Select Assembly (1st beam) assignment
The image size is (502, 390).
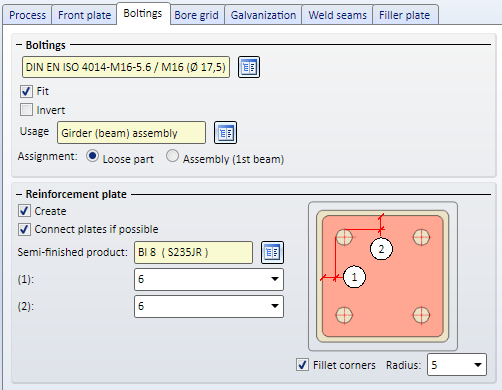coord(172,156)
